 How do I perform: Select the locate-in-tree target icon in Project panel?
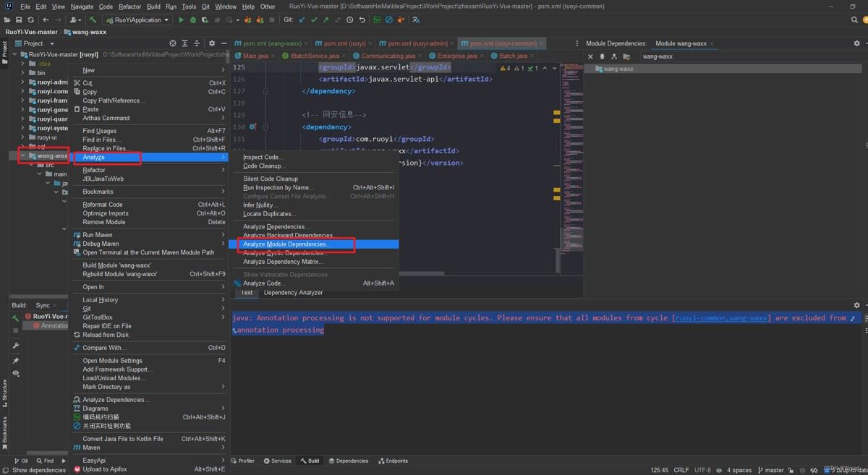pyautogui.click(x=172, y=43)
